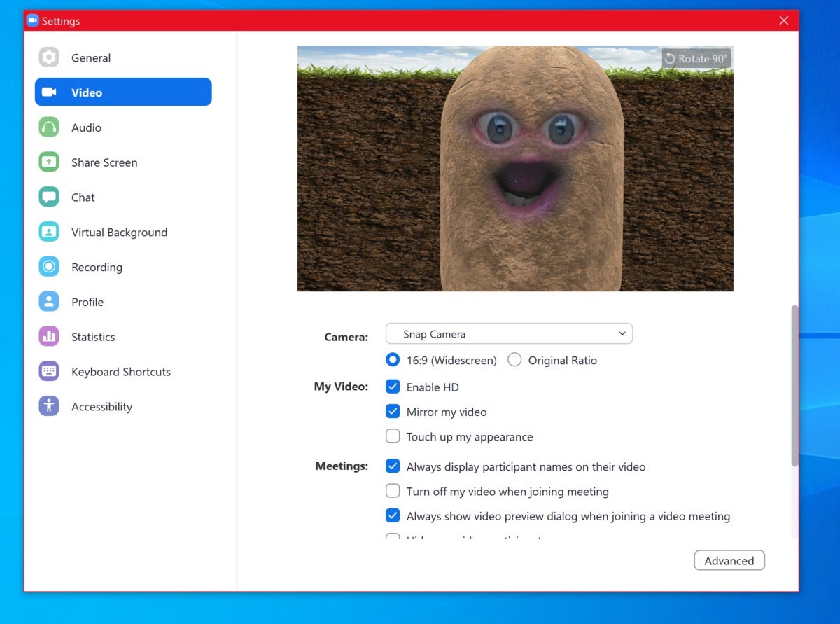840x624 pixels.
Task: Rotate the video preview 90°
Action: coord(696,59)
